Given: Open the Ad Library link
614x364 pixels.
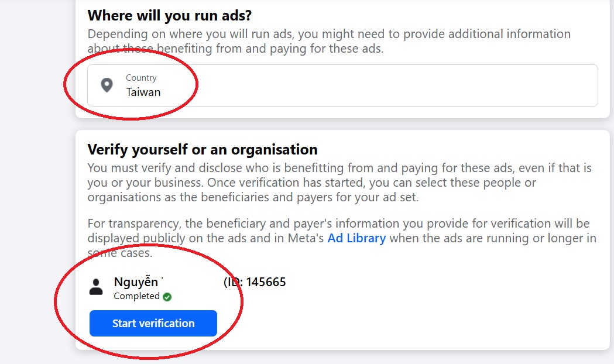Looking at the screenshot, I should pos(356,238).
